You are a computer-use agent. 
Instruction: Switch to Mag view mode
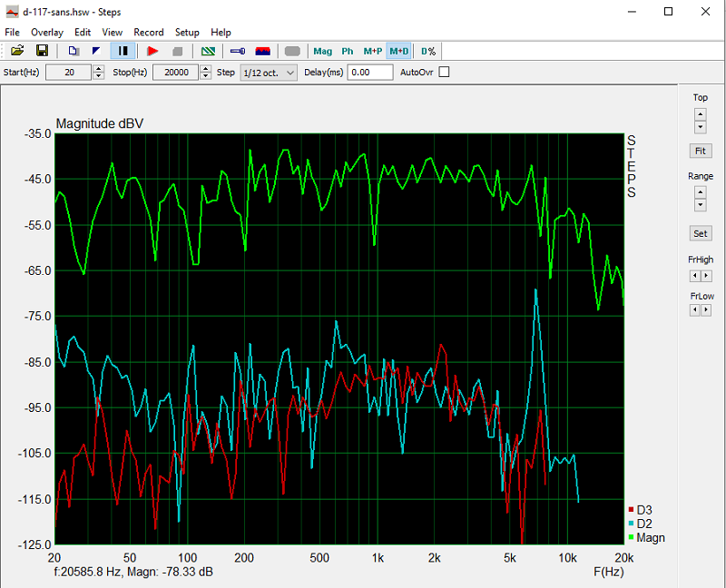coord(323,52)
